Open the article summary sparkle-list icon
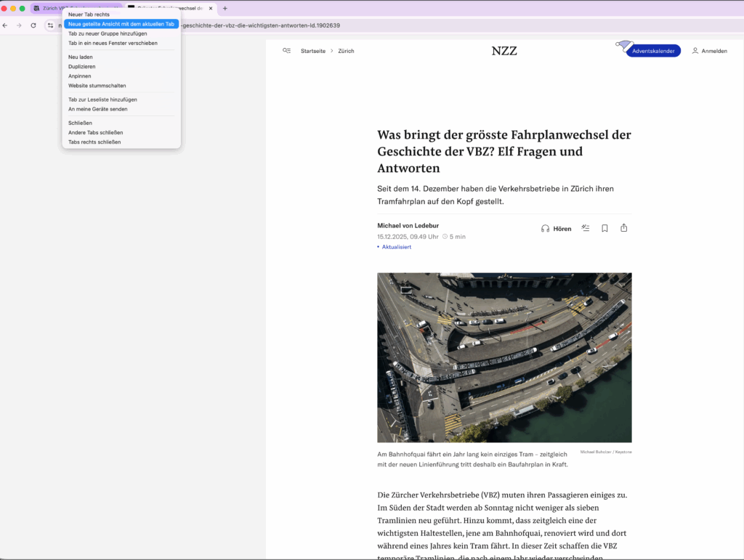The image size is (744, 560). tap(586, 228)
